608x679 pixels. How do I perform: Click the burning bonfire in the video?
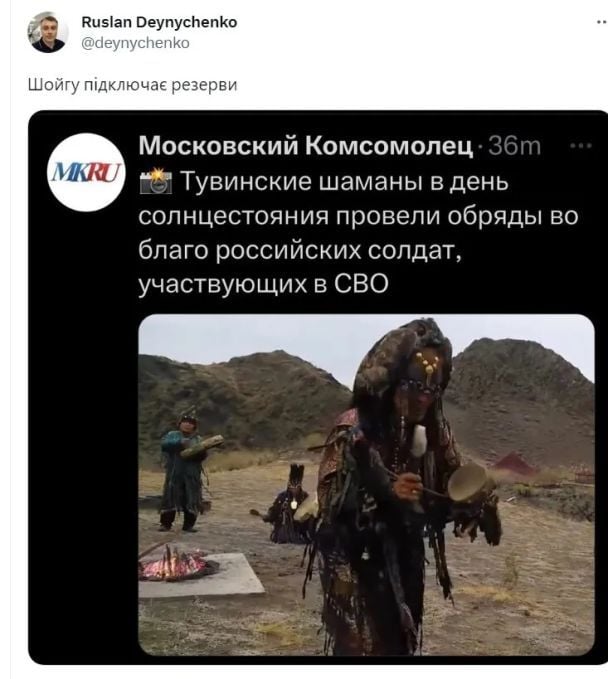[175, 564]
